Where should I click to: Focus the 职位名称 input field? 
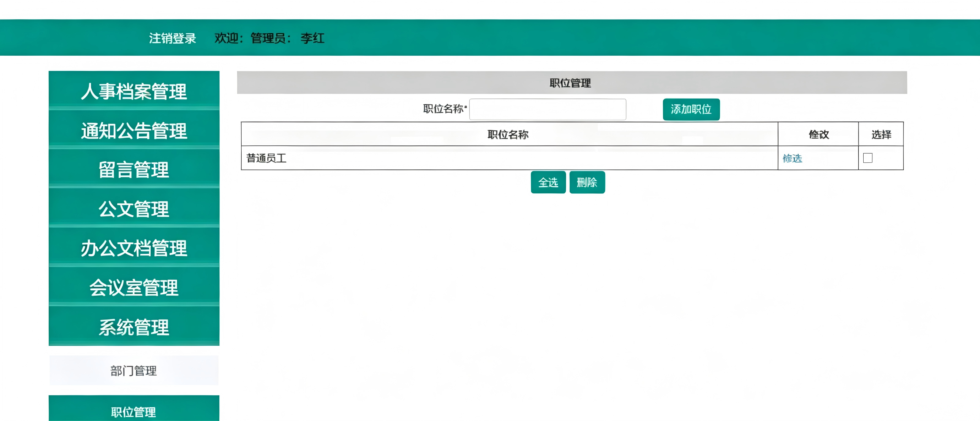[x=548, y=110]
